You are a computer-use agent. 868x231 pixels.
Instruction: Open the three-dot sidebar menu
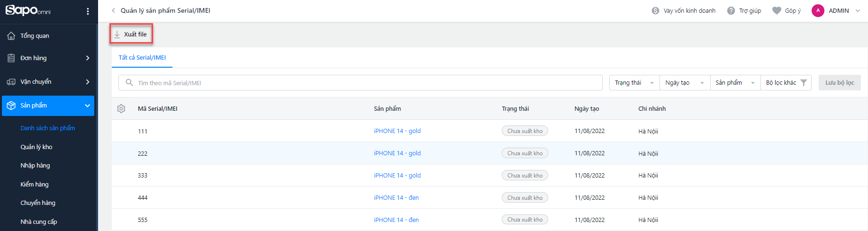[88, 11]
